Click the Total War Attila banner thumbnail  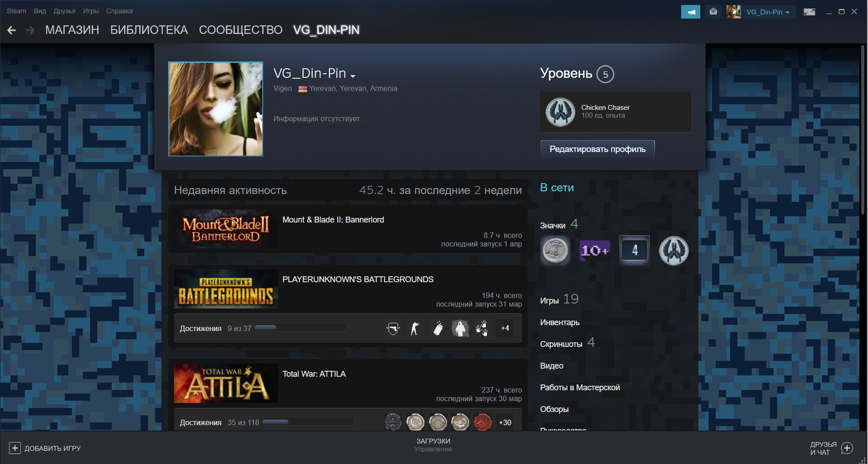pyautogui.click(x=226, y=384)
